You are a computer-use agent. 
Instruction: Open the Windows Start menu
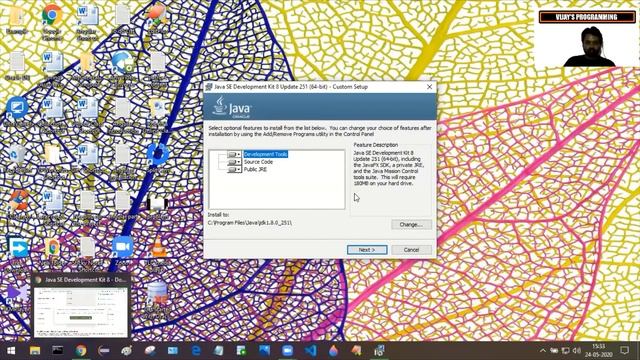[x=11, y=351]
